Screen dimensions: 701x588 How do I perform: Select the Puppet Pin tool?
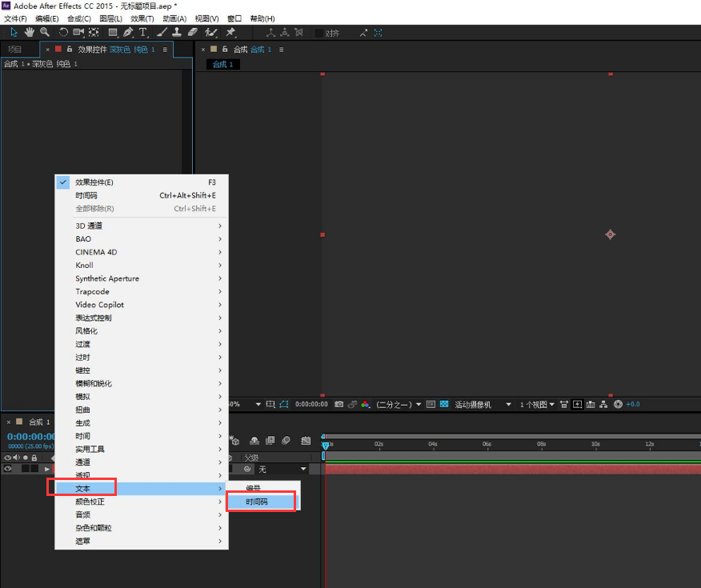pyautogui.click(x=230, y=32)
